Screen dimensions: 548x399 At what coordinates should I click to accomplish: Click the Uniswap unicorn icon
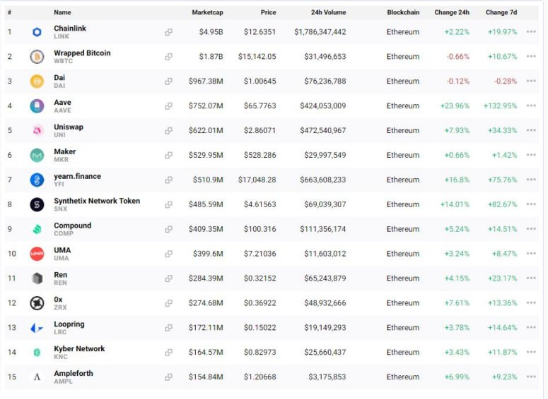click(37, 130)
